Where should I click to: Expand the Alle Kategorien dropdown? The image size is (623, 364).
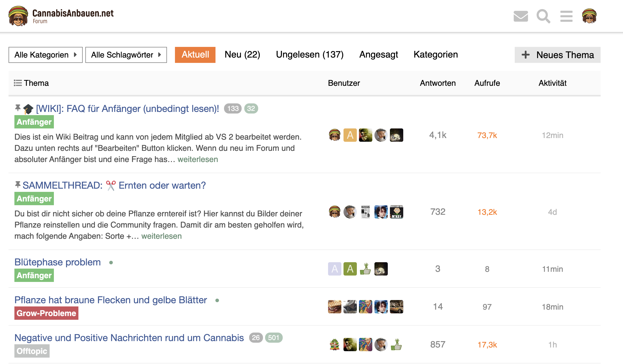(46, 55)
